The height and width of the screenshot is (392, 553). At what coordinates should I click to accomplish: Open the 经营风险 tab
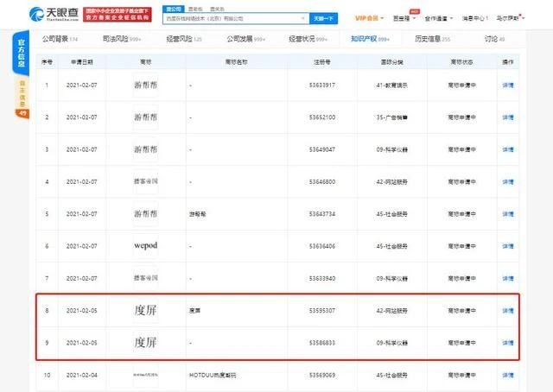[184, 39]
